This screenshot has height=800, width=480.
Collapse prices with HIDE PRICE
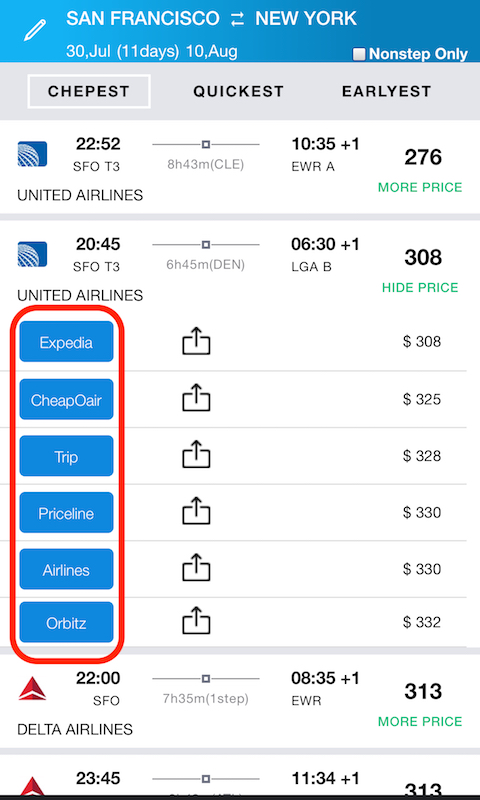(420, 287)
